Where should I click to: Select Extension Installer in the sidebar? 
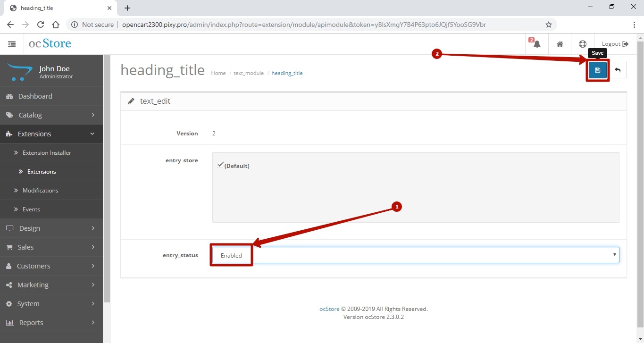click(47, 153)
